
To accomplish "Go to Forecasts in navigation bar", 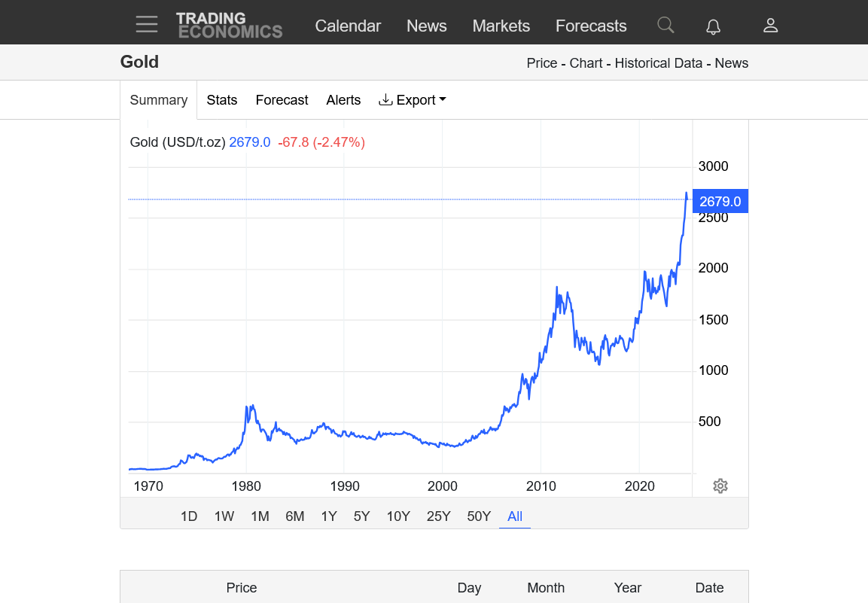I will click(591, 26).
